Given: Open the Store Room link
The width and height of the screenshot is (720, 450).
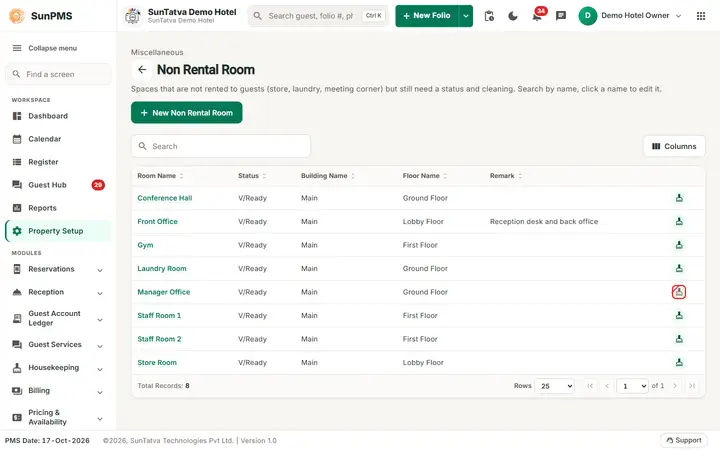Looking at the screenshot, I should click(x=157, y=362).
